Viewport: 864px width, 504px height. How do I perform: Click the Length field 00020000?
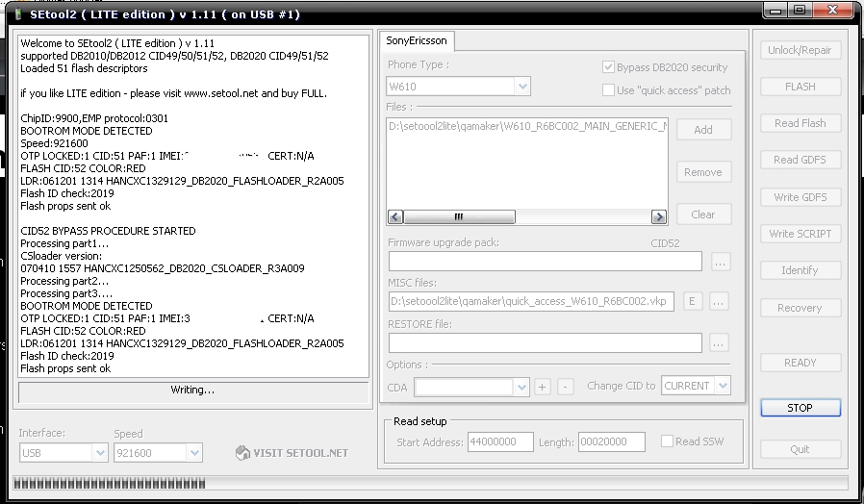612,441
